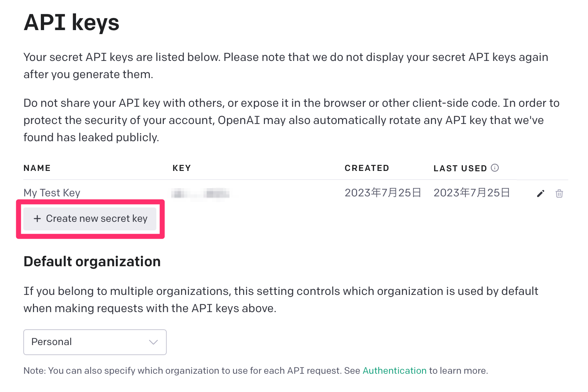The height and width of the screenshot is (392, 588).
Task: Open the Personal organization dropdown
Action: point(95,342)
